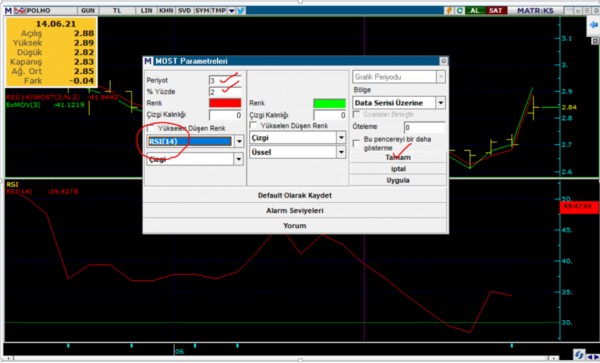Click Default Olarak Kaydet button

pyautogui.click(x=295, y=195)
